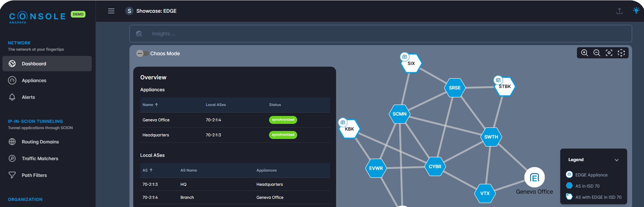Open the Appliances sidebar item
The height and width of the screenshot is (207, 644).
coord(34,80)
